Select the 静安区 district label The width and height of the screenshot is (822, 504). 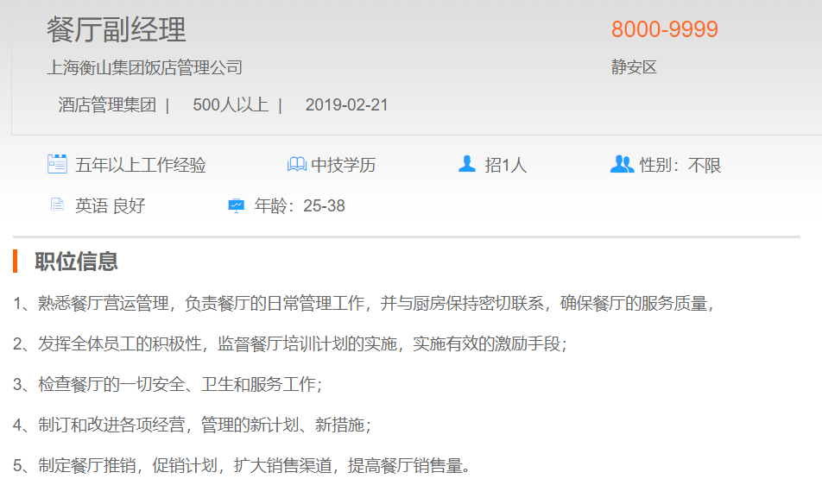[x=634, y=67]
